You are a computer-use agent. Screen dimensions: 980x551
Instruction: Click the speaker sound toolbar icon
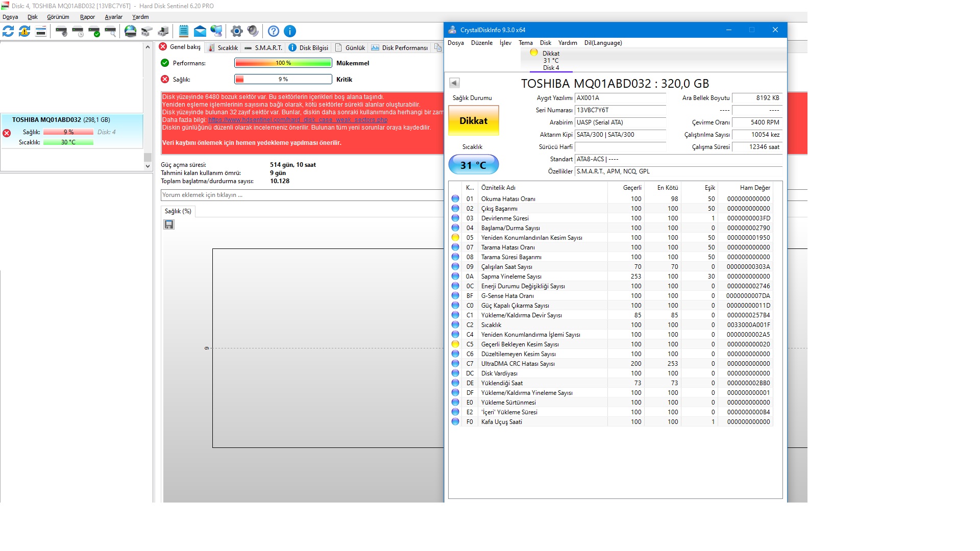253,31
